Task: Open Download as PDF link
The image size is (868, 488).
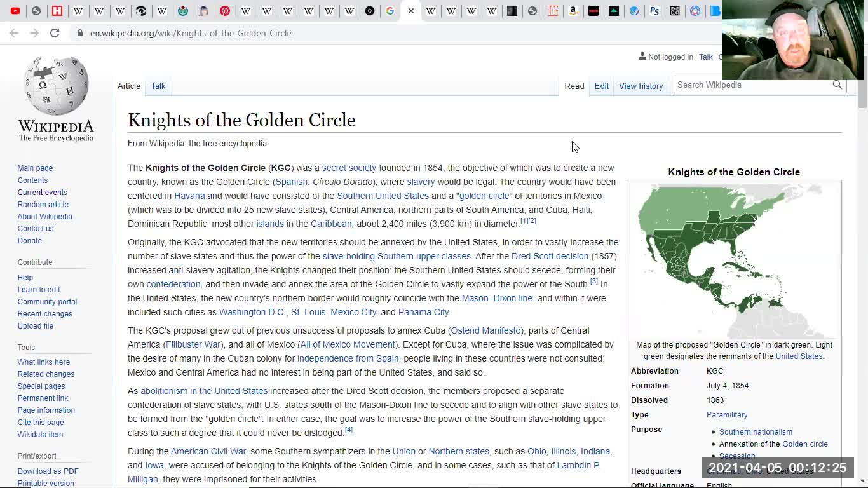Action: click(48, 471)
